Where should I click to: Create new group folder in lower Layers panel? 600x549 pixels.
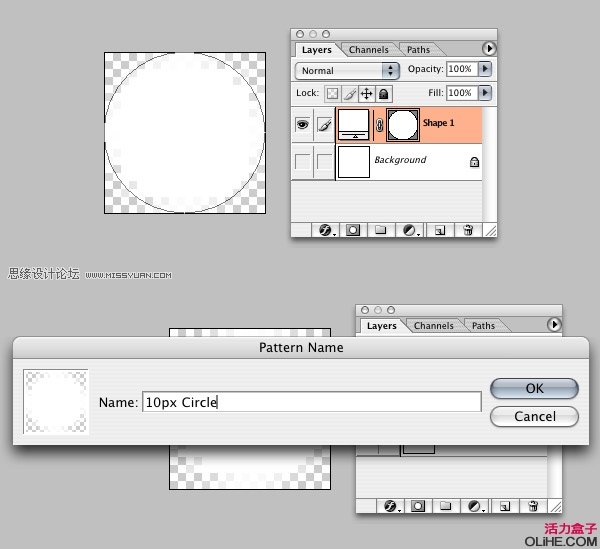(x=445, y=506)
